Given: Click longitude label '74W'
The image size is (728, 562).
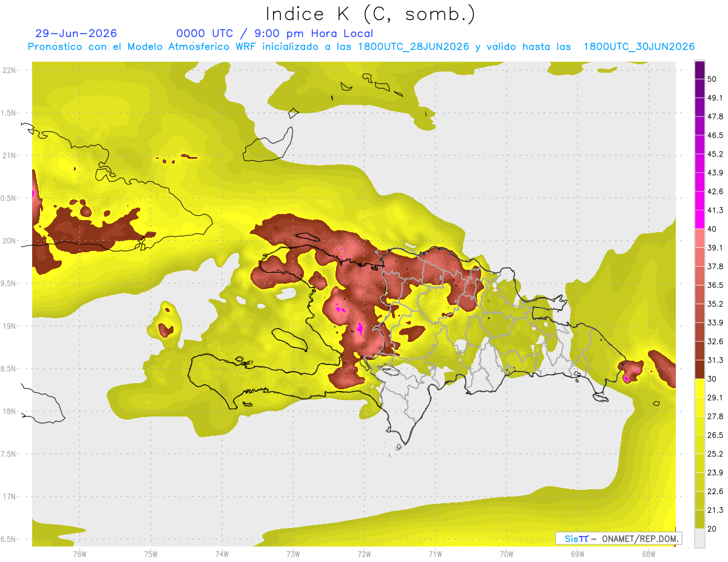Looking at the screenshot, I should (222, 554).
